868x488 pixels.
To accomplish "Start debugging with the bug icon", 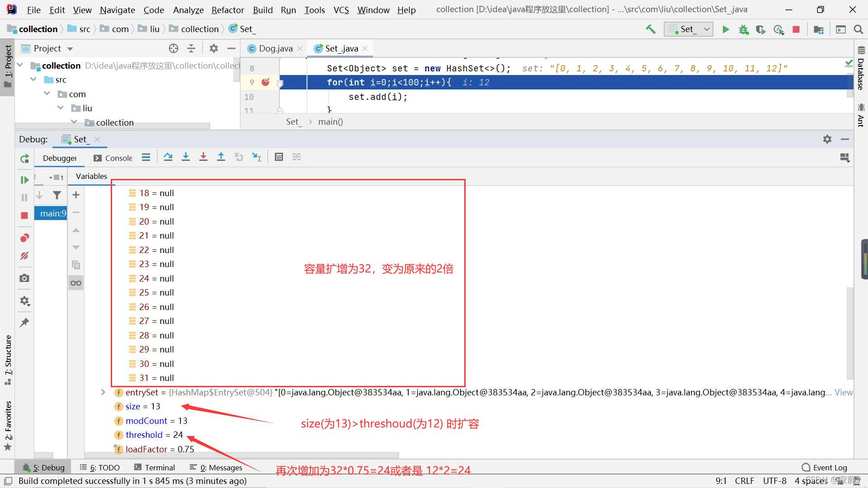I will (743, 29).
